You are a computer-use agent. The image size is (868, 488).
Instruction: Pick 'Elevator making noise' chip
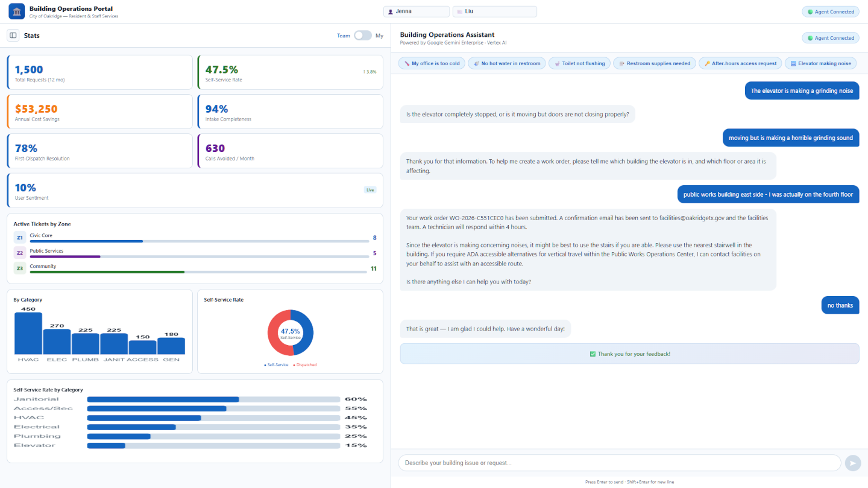coord(820,63)
